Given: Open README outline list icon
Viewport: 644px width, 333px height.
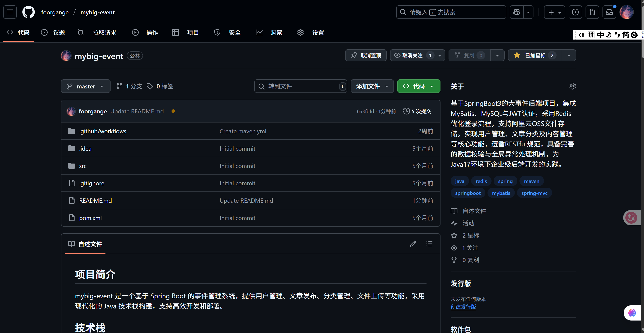Looking at the screenshot, I should 429,244.
